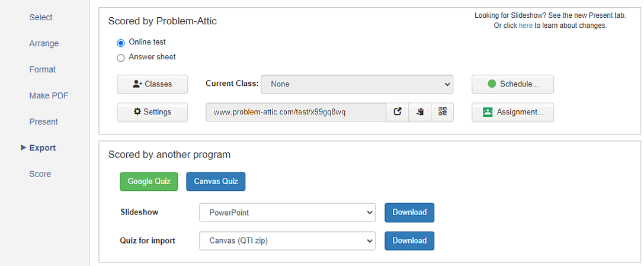Click the Schedule button
This screenshot has width=644, height=266.
point(512,84)
